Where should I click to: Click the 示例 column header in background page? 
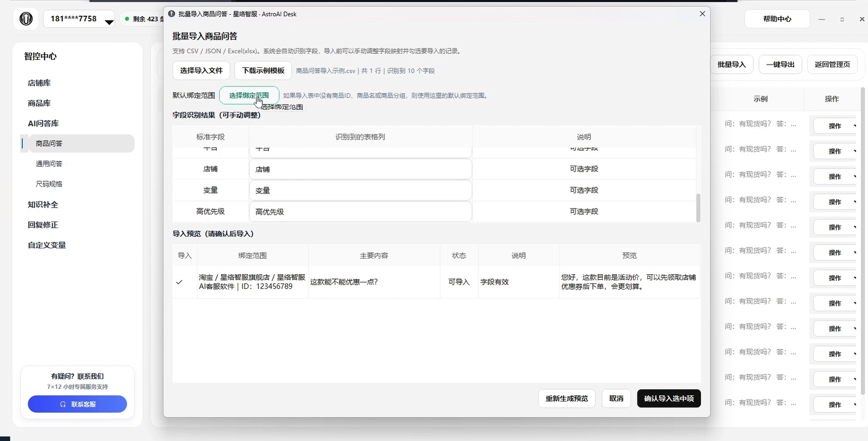[761, 99]
